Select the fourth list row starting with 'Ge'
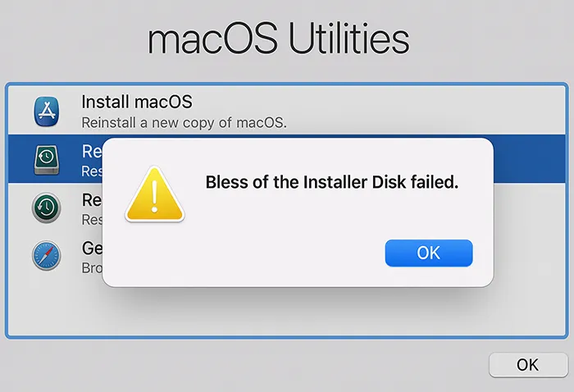This screenshot has height=392, width=574. (x=529, y=255)
